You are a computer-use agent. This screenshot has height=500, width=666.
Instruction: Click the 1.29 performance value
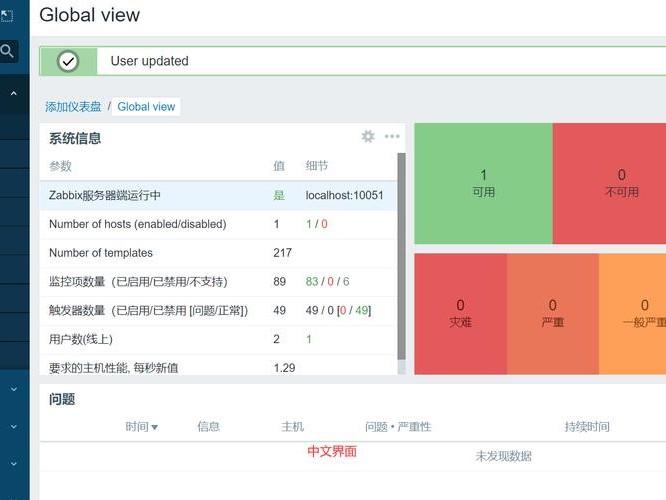point(284,368)
